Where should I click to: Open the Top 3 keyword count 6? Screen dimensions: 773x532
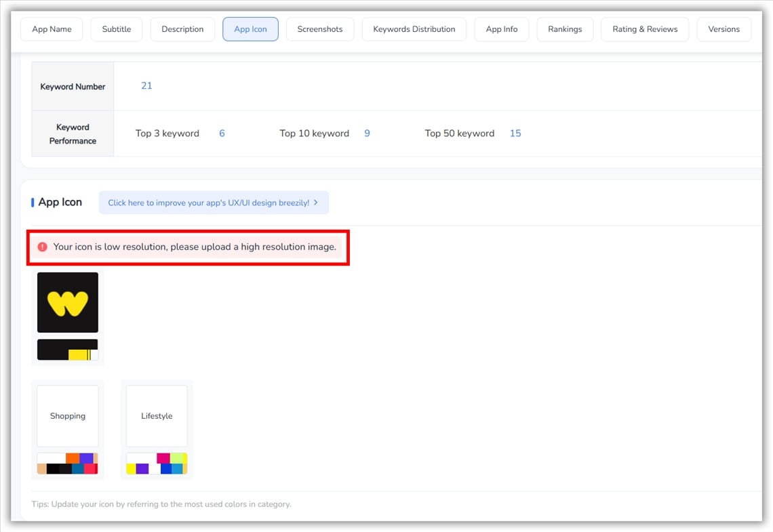pos(222,134)
